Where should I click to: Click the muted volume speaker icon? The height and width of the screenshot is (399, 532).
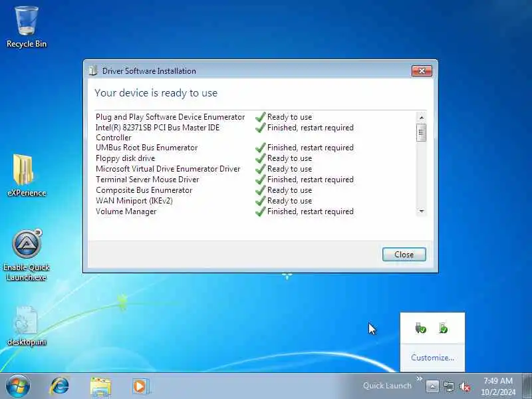coord(464,386)
